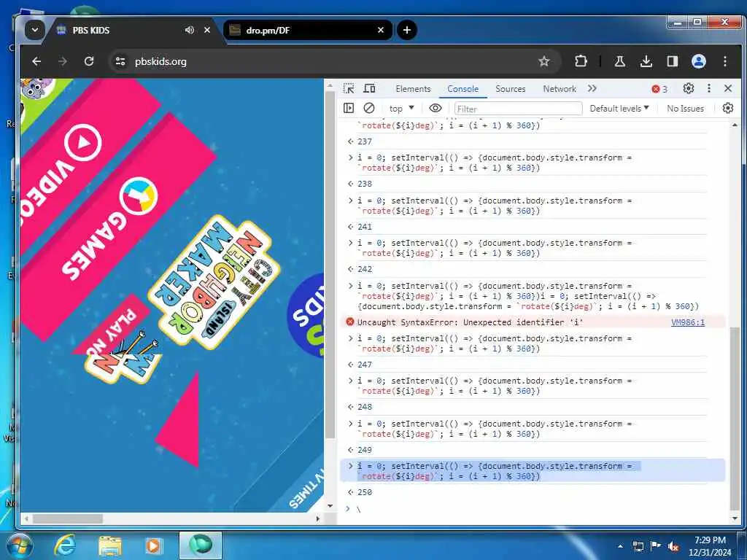This screenshot has height=560, width=747.
Task: Clear the console
Action: [x=368, y=108]
